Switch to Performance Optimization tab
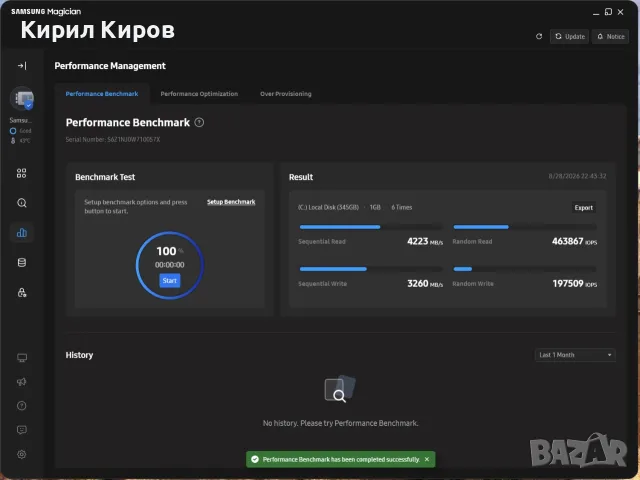 point(199,94)
